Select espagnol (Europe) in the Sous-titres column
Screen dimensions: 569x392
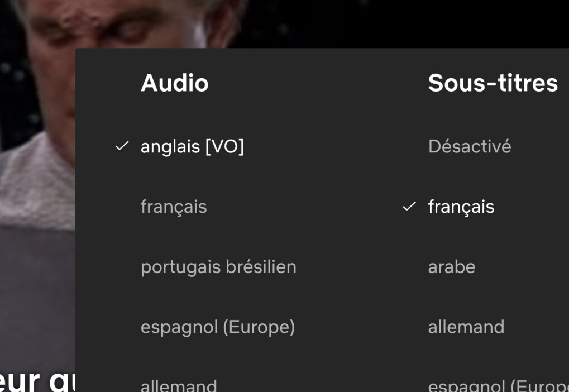click(x=497, y=385)
